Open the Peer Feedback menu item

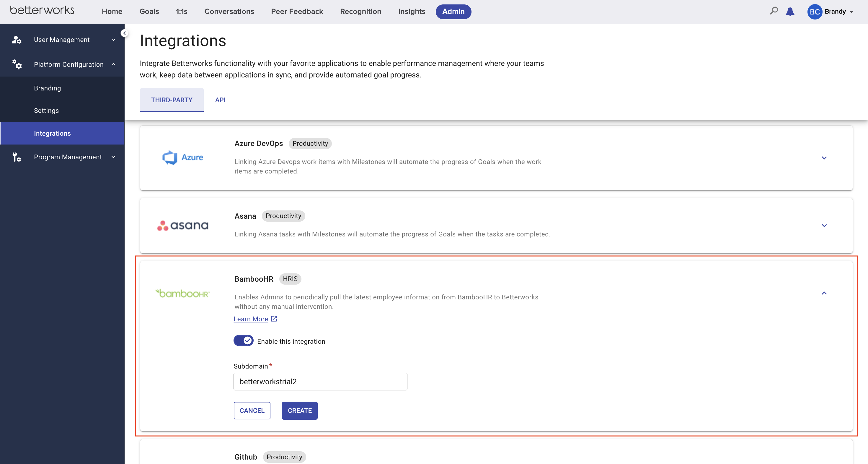tap(296, 11)
